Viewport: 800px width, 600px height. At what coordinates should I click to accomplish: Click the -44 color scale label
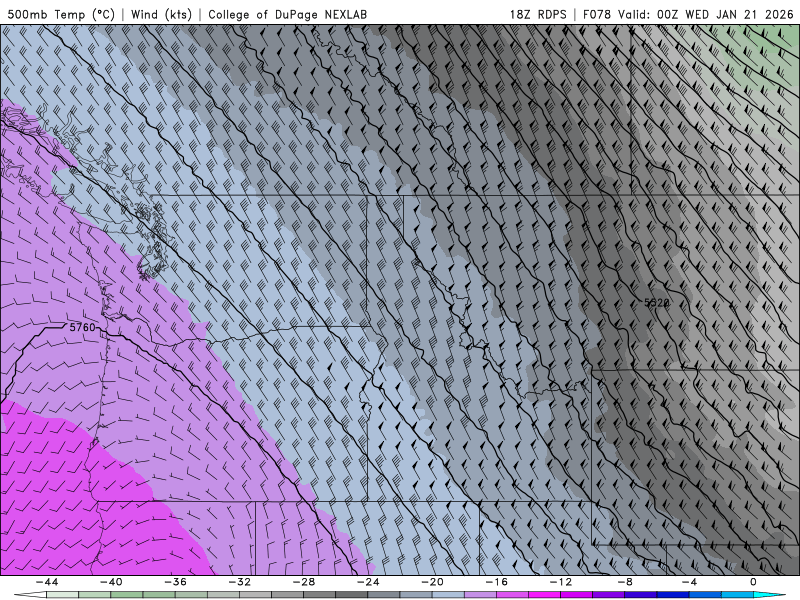tap(47, 582)
